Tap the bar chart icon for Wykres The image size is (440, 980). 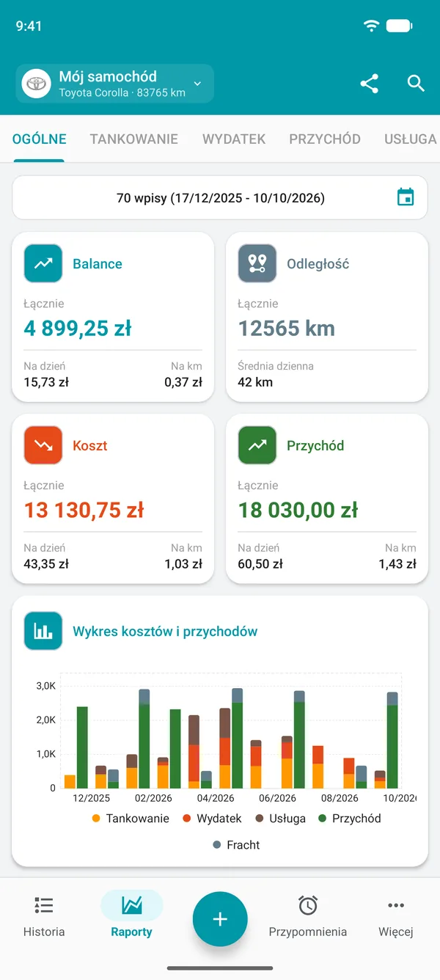[x=43, y=631]
